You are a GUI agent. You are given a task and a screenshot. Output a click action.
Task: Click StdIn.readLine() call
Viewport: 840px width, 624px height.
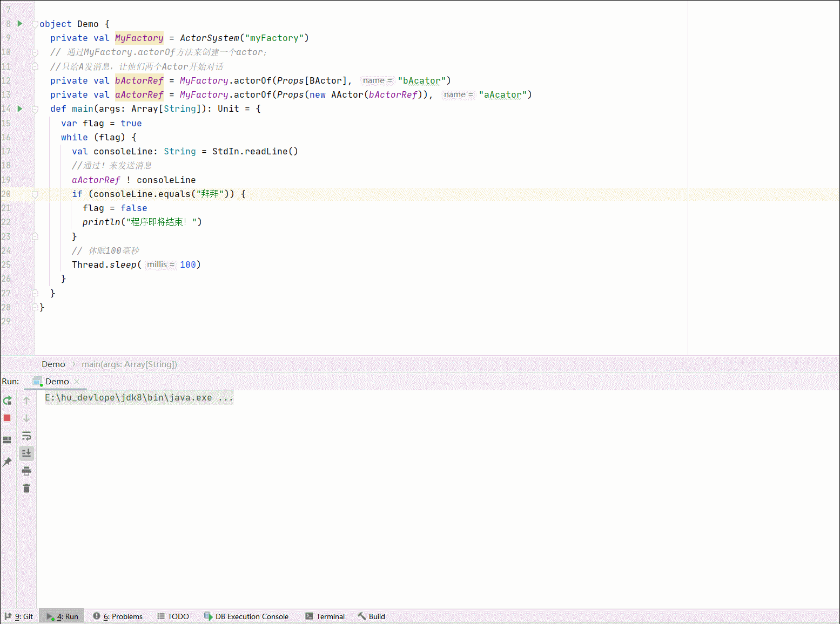coord(255,151)
